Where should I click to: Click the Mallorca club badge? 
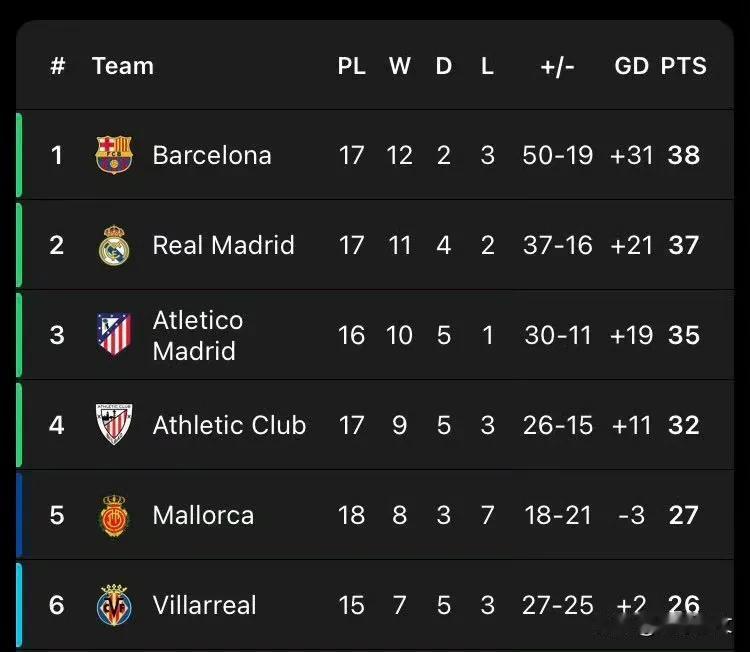tap(114, 515)
